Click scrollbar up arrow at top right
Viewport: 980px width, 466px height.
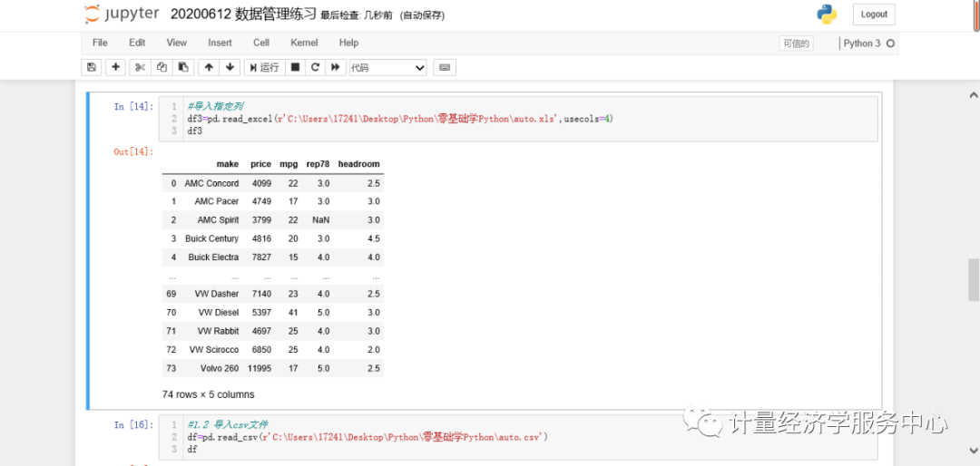973,95
